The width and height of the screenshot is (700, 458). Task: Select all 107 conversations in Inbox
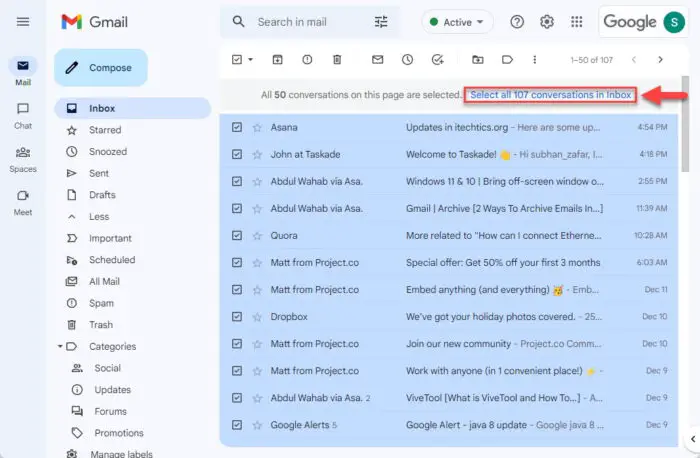coord(550,95)
